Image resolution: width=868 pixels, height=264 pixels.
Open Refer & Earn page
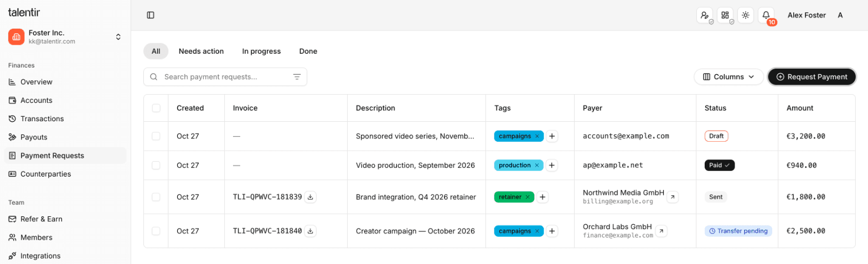pyautogui.click(x=65, y=219)
